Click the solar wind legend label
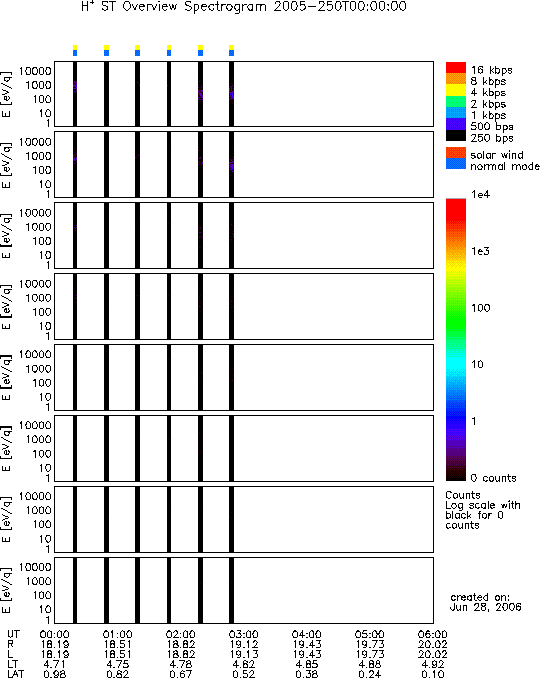540x678 pixels. point(497,155)
